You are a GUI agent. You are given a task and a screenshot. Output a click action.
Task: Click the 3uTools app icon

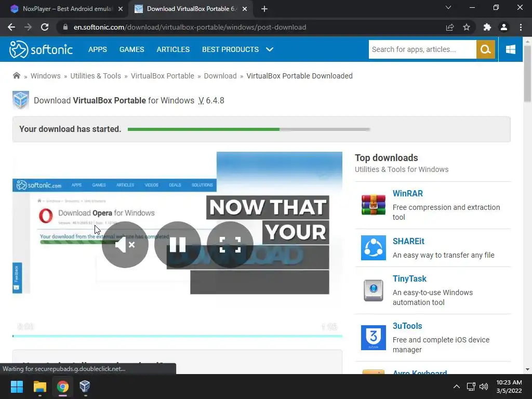[373, 338]
